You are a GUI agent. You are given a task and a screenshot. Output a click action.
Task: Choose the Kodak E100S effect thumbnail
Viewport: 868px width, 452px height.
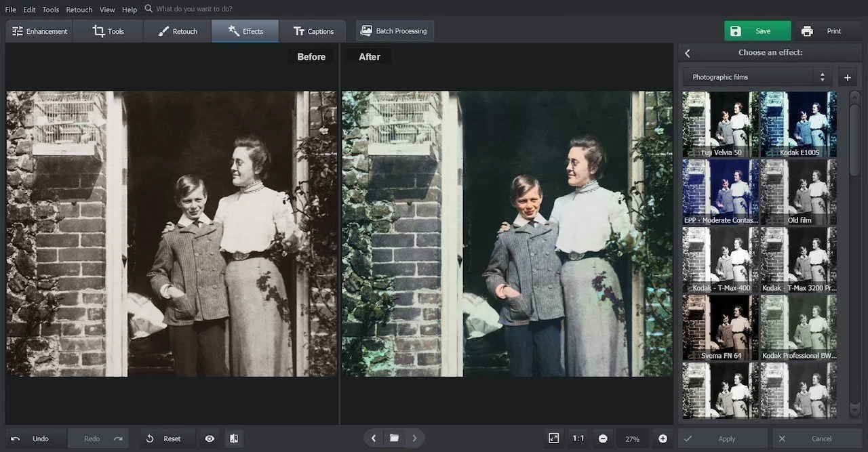coord(799,125)
